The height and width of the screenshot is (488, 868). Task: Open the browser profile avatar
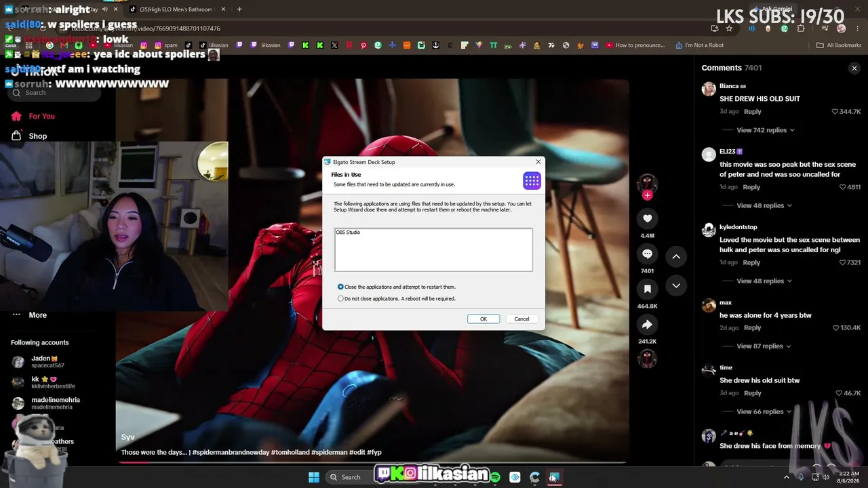click(x=842, y=28)
